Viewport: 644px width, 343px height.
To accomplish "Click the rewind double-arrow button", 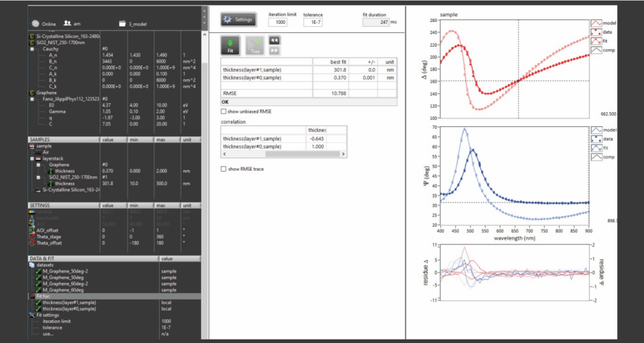I will click(274, 40).
